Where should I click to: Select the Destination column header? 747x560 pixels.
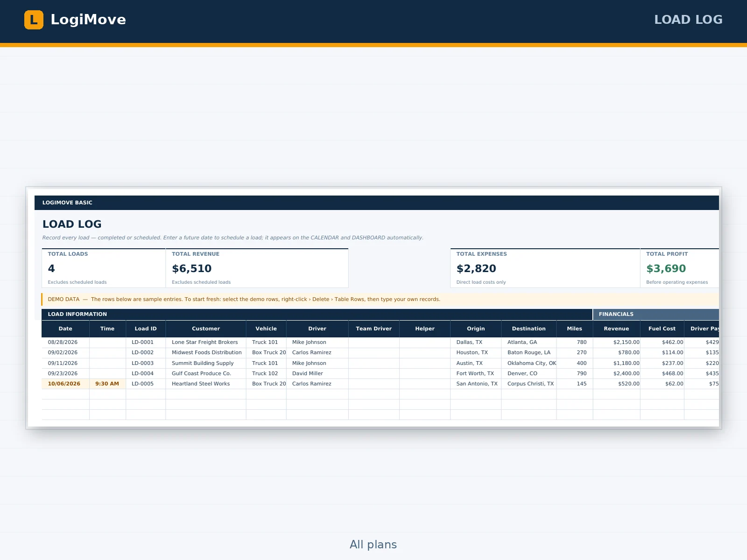[x=529, y=329]
